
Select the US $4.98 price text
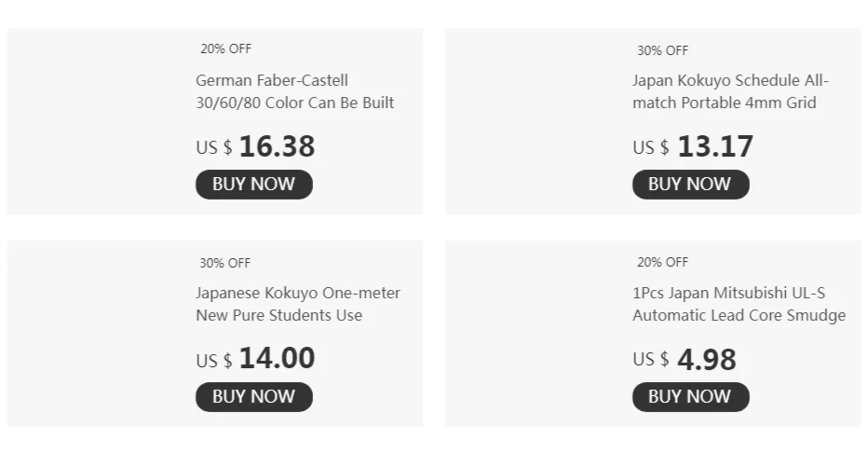click(685, 359)
